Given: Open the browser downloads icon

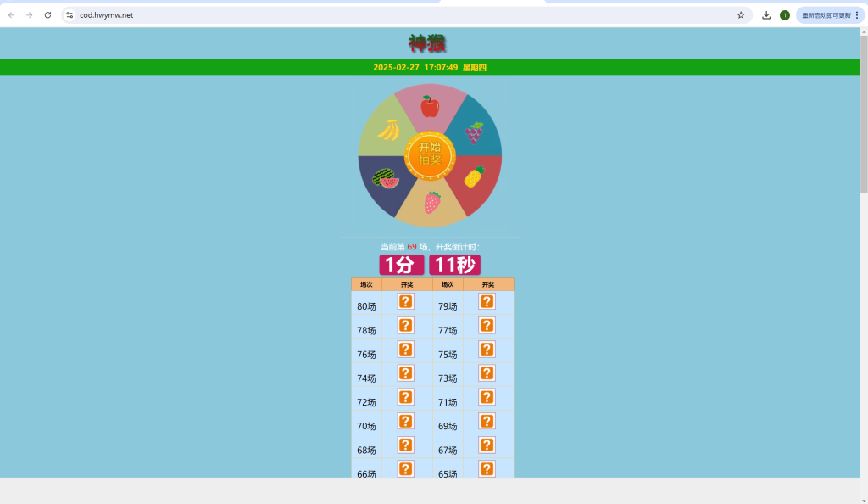Looking at the screenshot, I should coord(766,15).
